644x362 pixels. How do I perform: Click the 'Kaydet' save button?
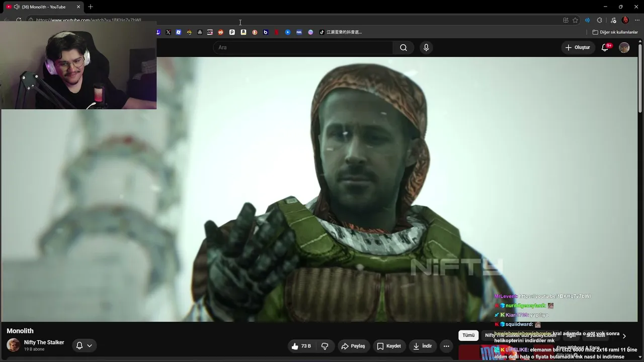(x=389, y=346)
